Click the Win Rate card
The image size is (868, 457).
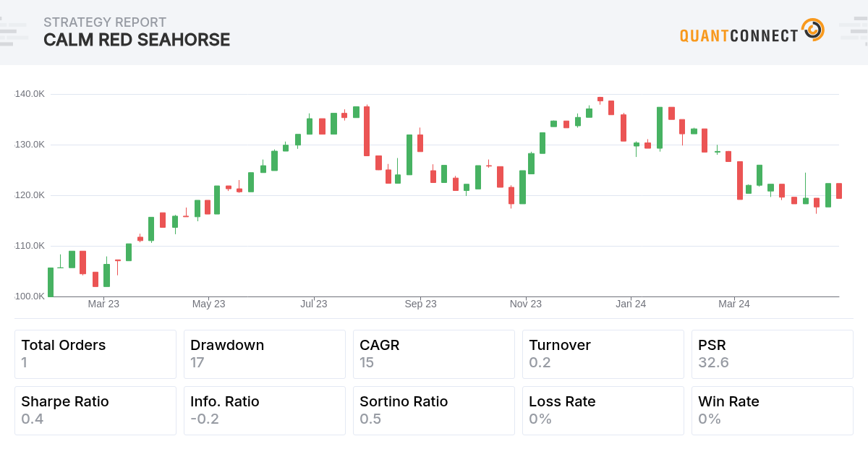[x=773, y=411]
